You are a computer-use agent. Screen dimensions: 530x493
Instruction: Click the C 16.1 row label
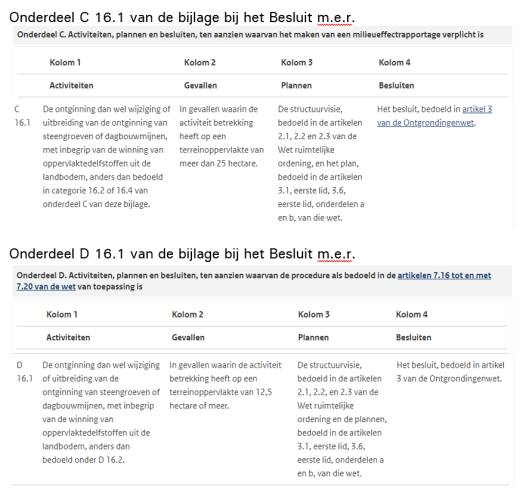pyautogui.click(x=22, y=116)
